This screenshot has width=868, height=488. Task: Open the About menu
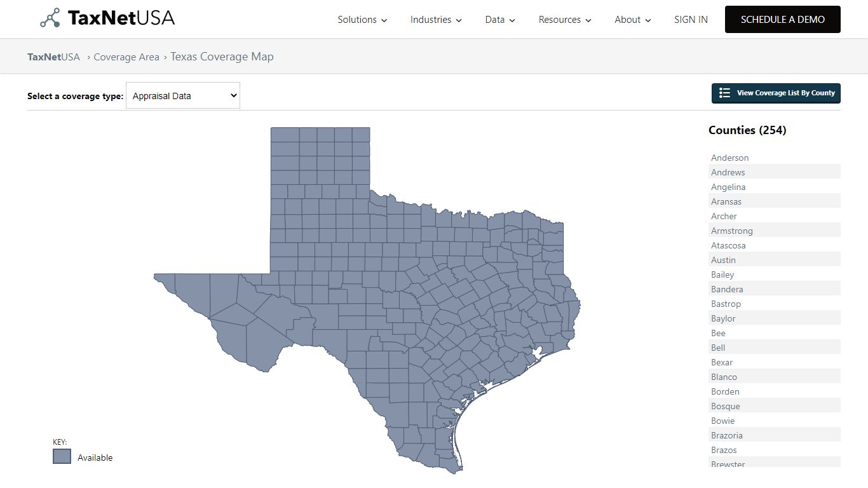(633, 20)
